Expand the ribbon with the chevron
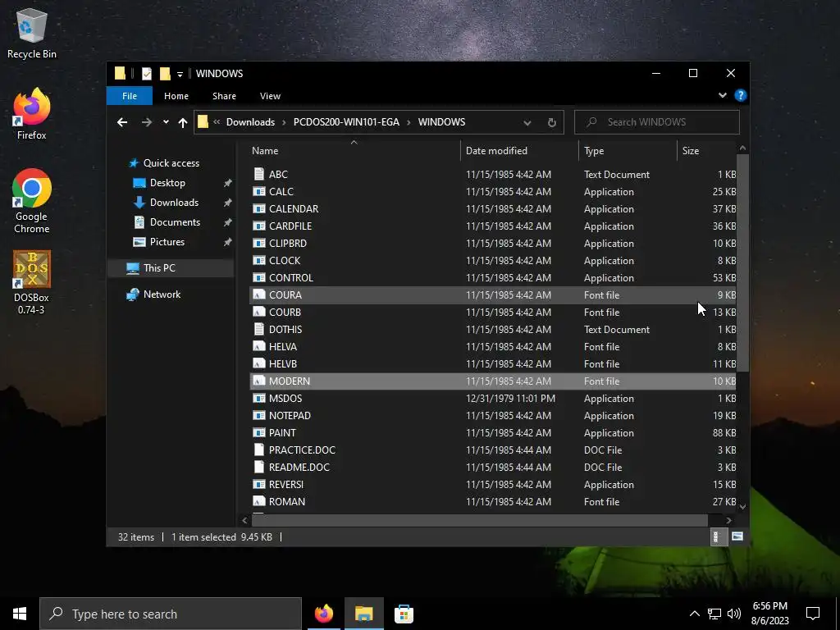Viewport: 840px width, 630px height. click(x=723, y=95)
